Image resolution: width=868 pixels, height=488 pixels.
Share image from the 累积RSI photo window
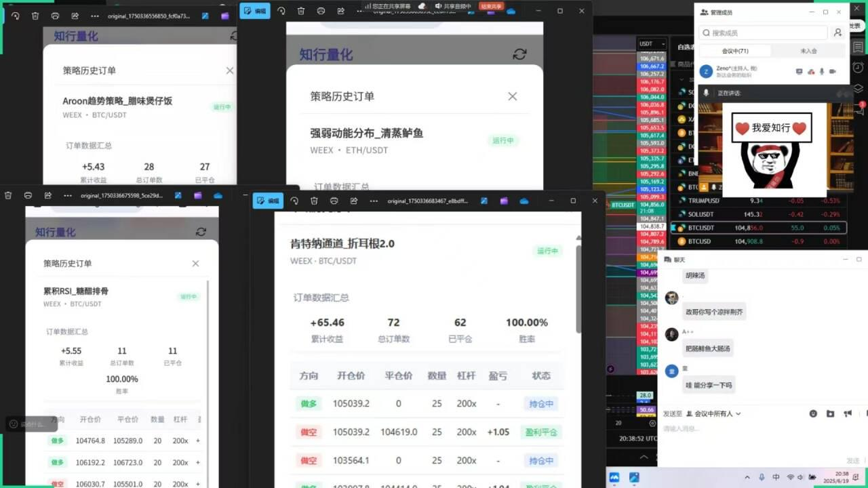click(47, 195)
